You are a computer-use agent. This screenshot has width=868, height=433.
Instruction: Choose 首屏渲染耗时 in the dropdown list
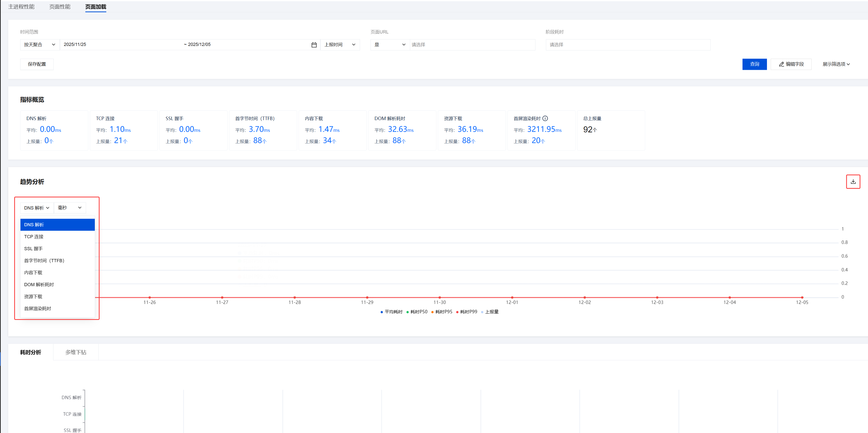[x=38, y=309]
